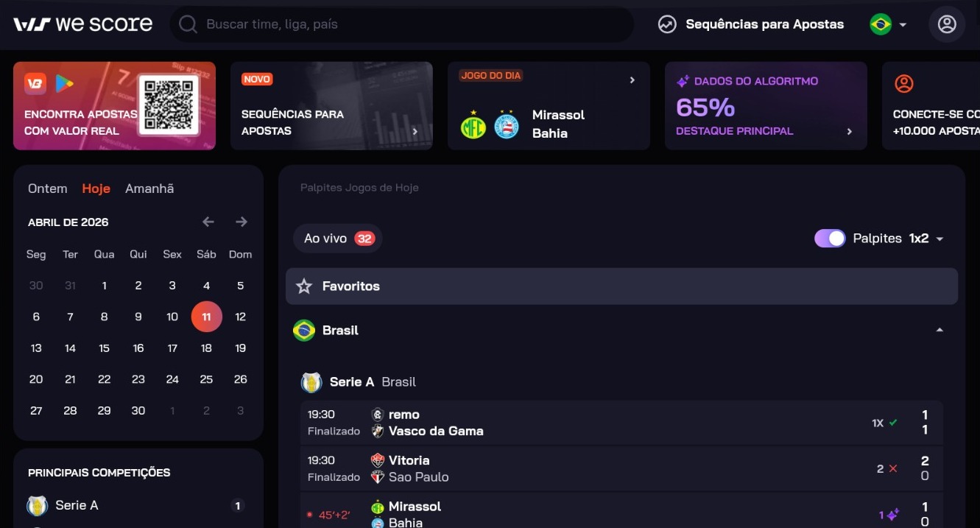980x528 pixels.
Task: Show Ao vivo live matches
Action: pyautogui.click(x=338, y=239)
